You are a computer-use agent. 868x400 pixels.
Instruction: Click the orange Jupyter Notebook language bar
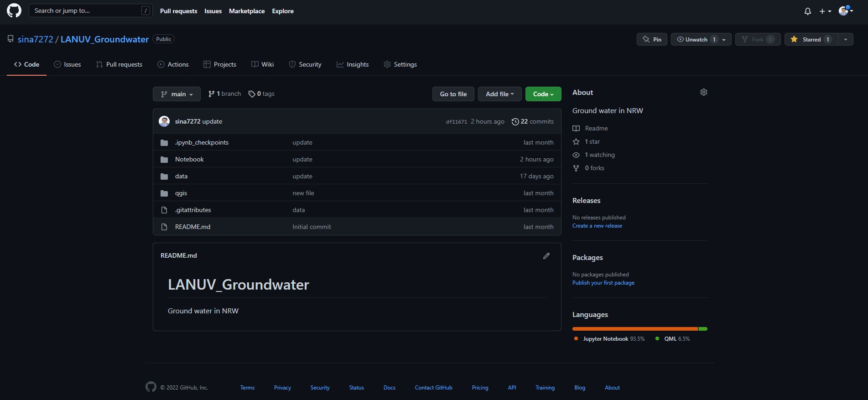point(634,329)
